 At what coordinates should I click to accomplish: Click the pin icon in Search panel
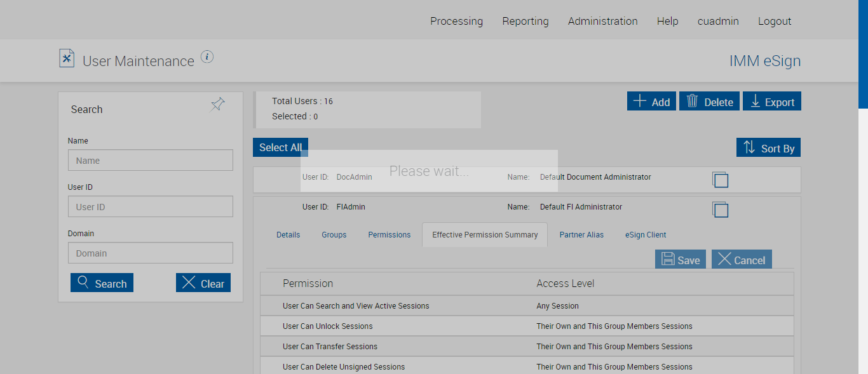pos(217,104)
